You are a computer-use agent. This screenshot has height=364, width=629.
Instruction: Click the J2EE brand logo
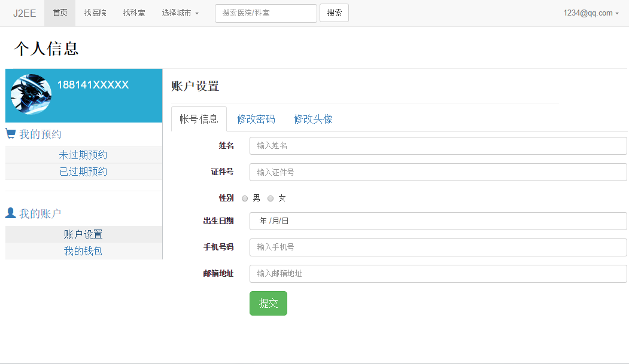point(25,13)
